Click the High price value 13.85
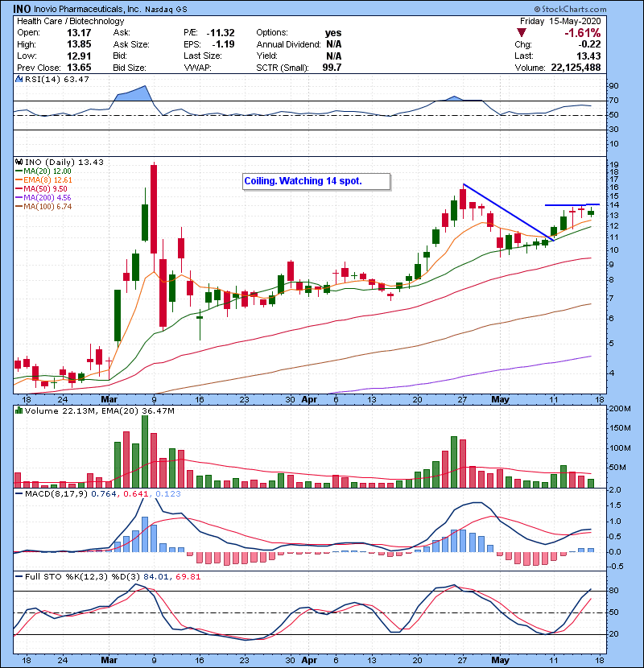Image resolution: width=644 pixels, height=668 pixels. click(x=79, y=44)
